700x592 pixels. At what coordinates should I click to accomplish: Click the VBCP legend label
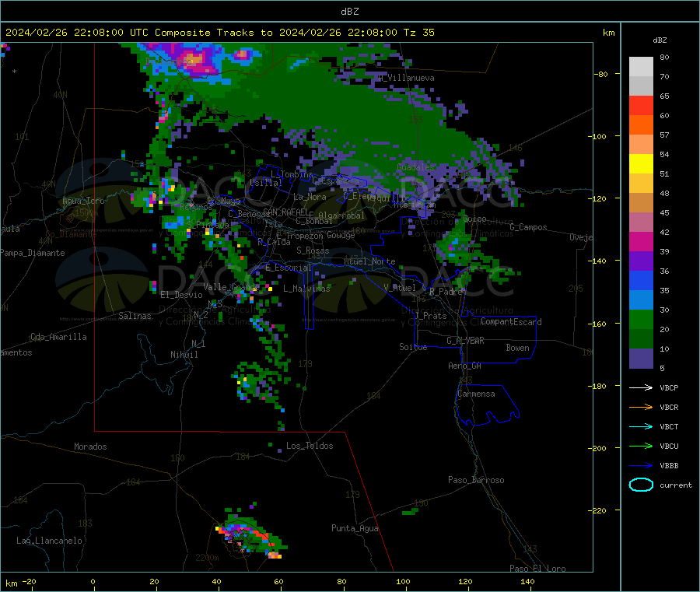point(669,387)
